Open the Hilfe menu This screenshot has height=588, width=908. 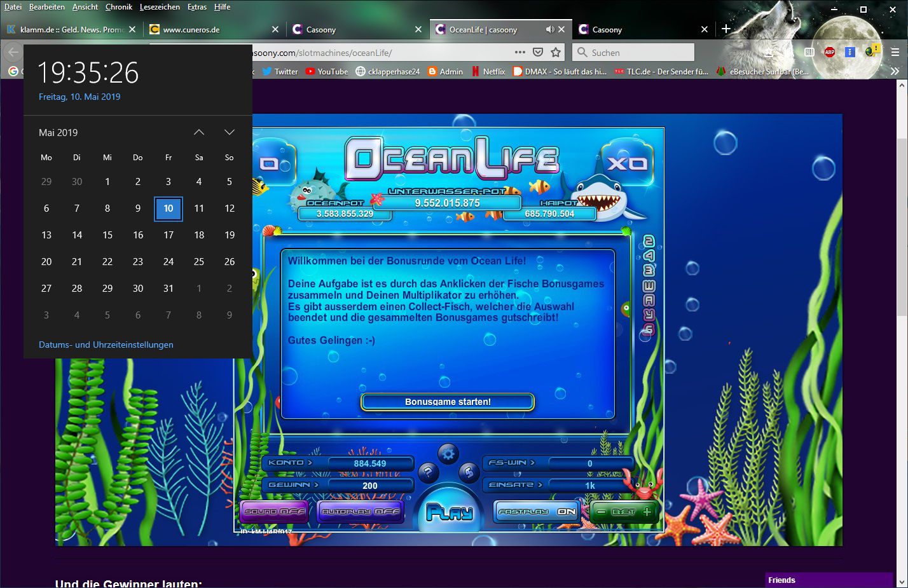(x=223, y=7)
